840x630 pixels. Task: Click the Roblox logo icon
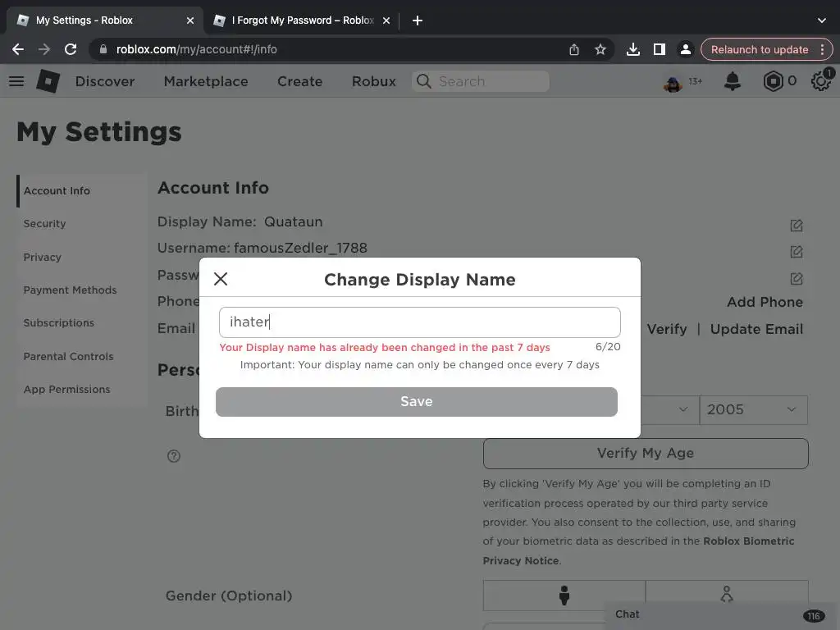pos(48,81)
